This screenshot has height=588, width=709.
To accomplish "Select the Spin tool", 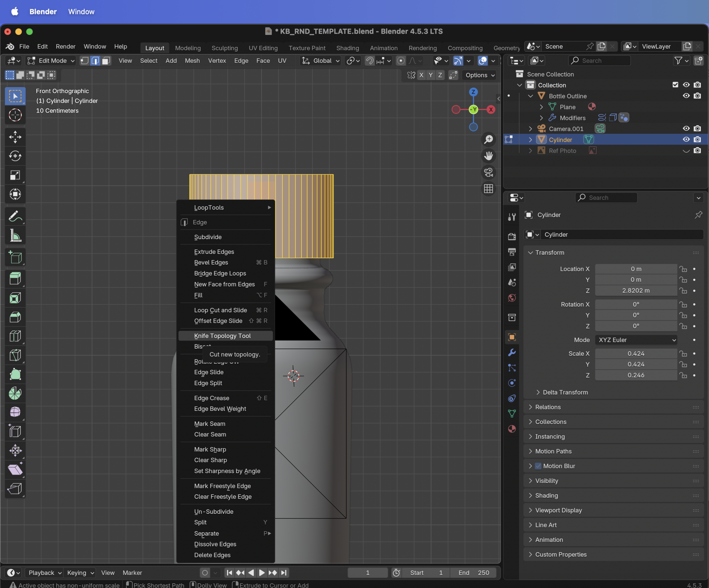I will [x=15, y=393].
